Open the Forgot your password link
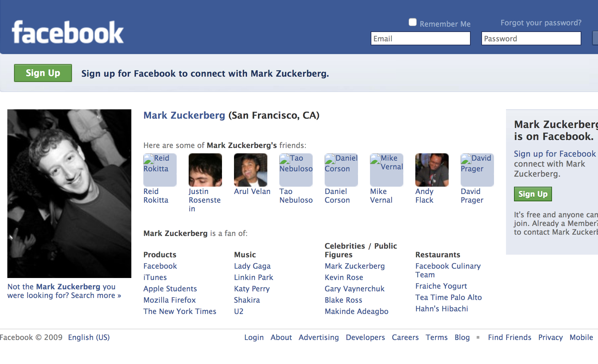Image resolution: width=598 pixels, height=364 pixels. point(541,23)
